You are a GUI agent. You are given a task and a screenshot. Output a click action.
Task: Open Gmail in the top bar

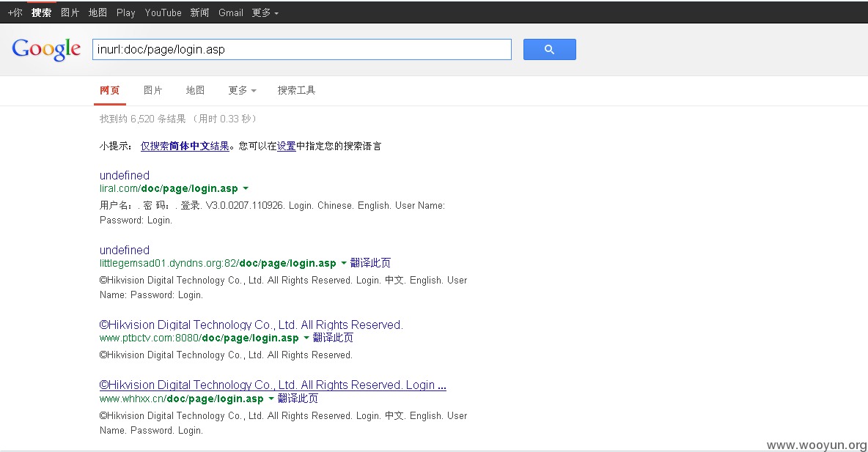230,12
